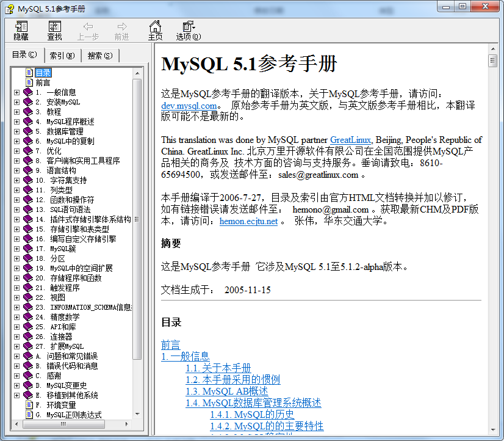Open the 选项 (Options) toolbar menu
Screen dimensions: 504x441
(x=188, y=30)
